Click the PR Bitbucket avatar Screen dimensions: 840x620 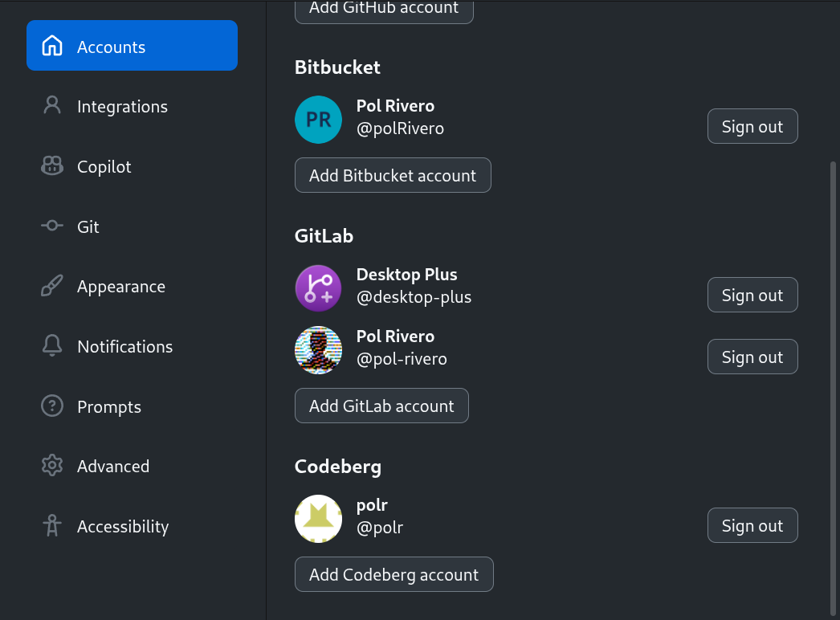click(318, 120)
